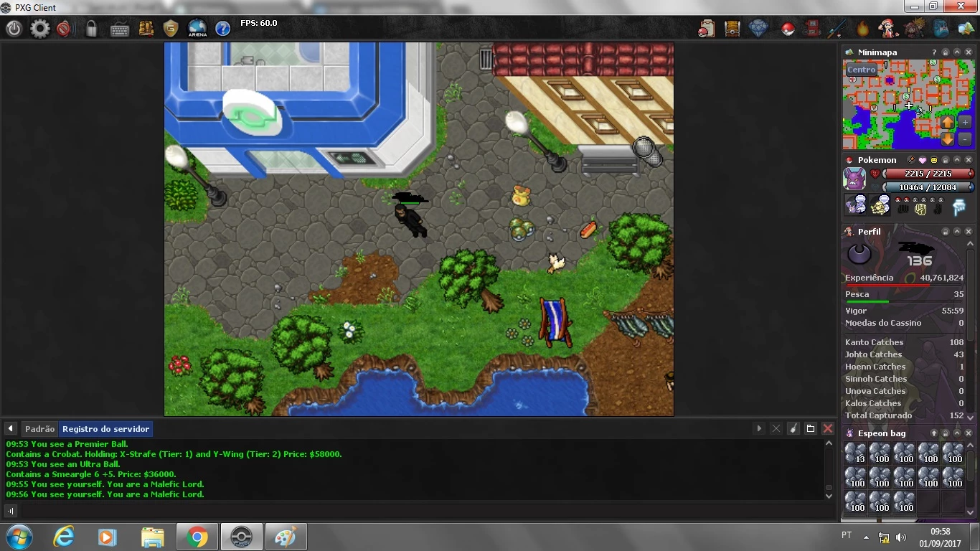Click the power logout icon
The image size is (980, 551).
14,29
